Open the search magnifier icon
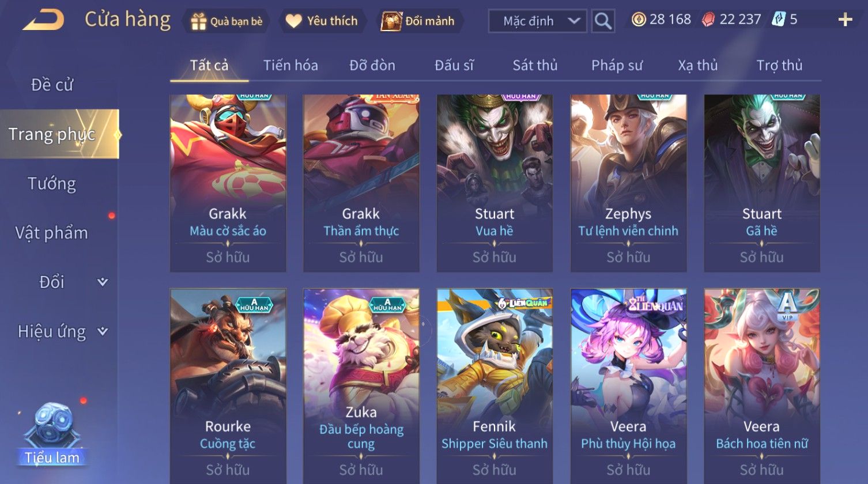 coord(603,21)
